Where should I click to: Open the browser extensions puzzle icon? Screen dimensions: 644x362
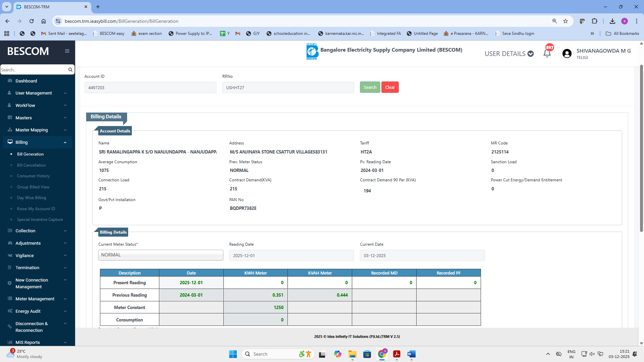click(x=594, y=21)
